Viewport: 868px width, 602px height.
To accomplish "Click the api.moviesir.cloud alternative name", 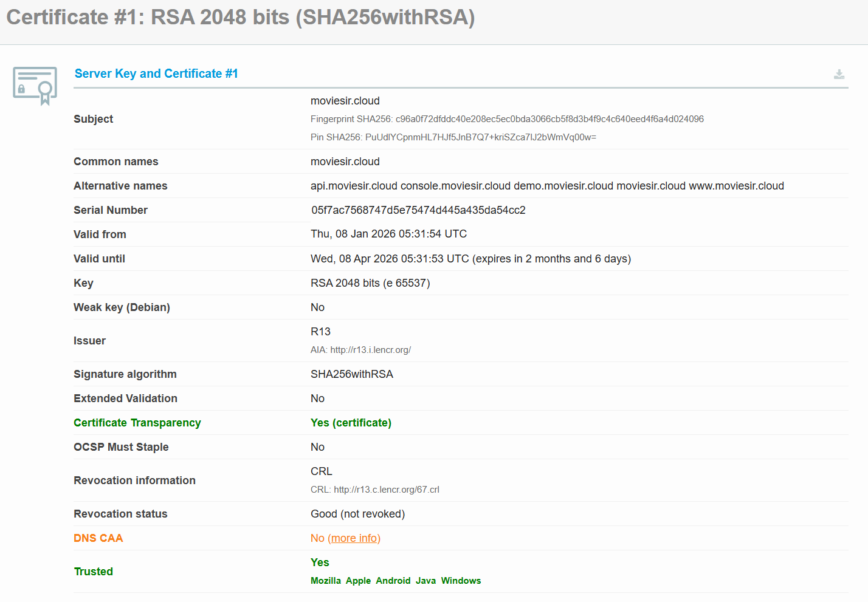I will (354, 186).
